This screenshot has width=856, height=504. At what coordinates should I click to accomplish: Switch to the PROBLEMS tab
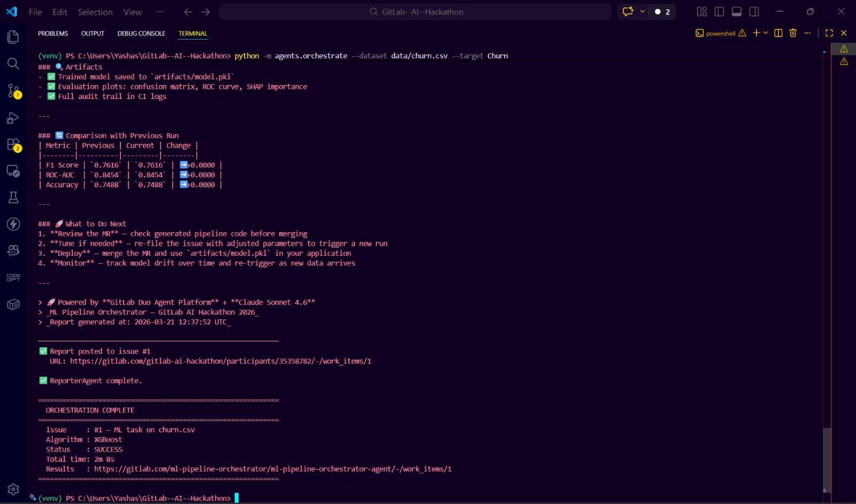[x=53, y=33]
